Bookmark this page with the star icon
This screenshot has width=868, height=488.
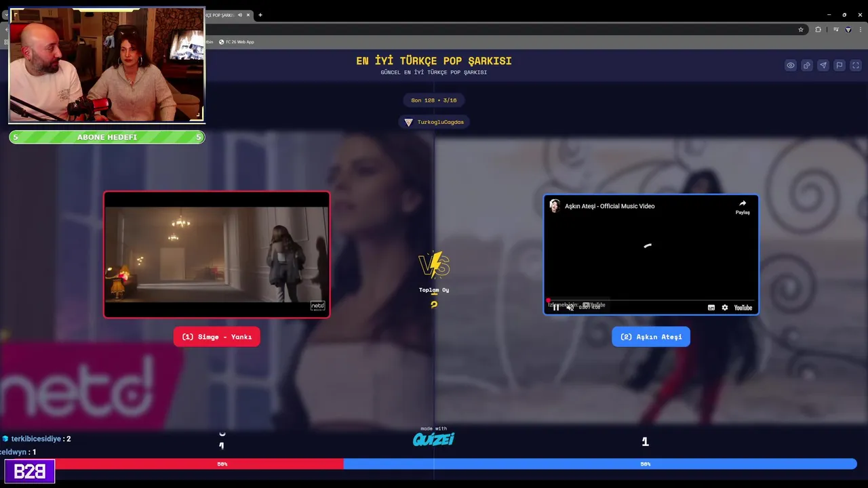tap(801, 30)
